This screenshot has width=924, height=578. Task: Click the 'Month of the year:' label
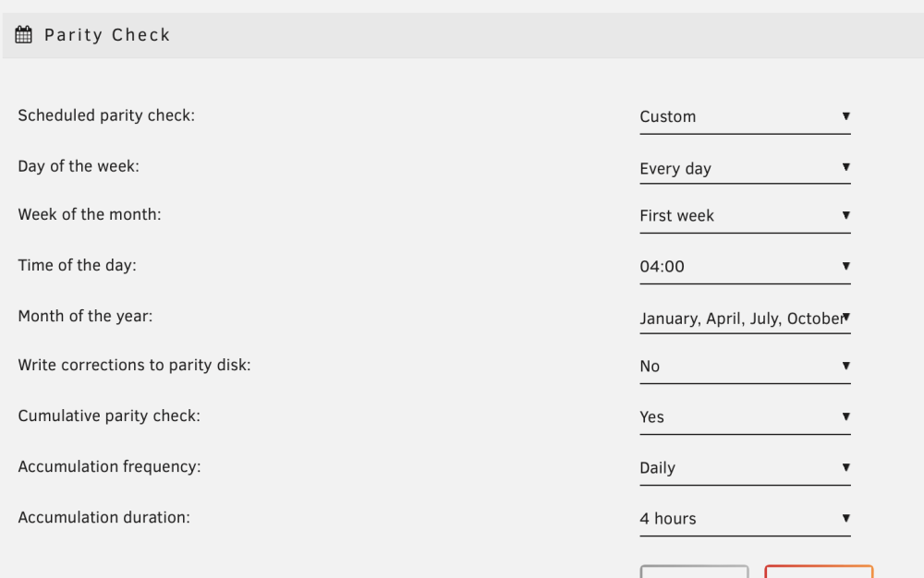pyautogui.click(x=85, y=317)
